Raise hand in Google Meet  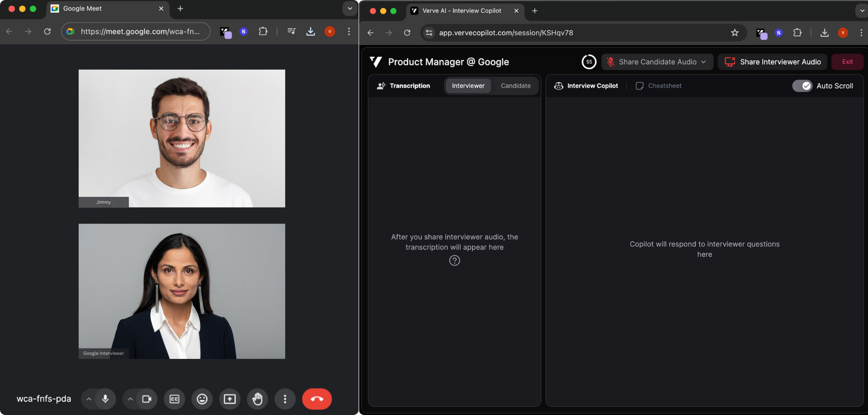[x=258, y=399]
